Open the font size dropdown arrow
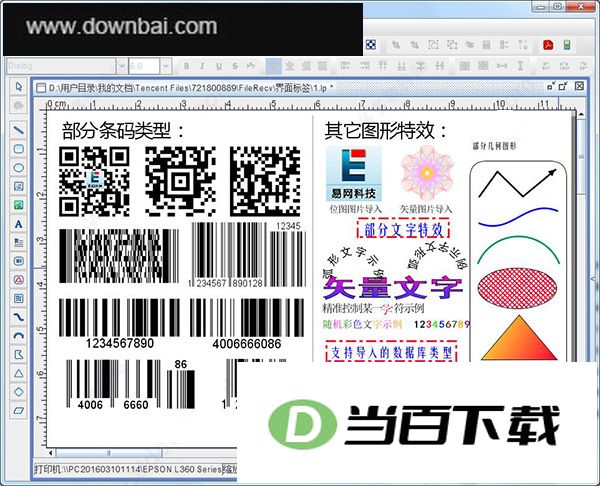This screenshot has height=486, width=600. (x=165, y=66)
